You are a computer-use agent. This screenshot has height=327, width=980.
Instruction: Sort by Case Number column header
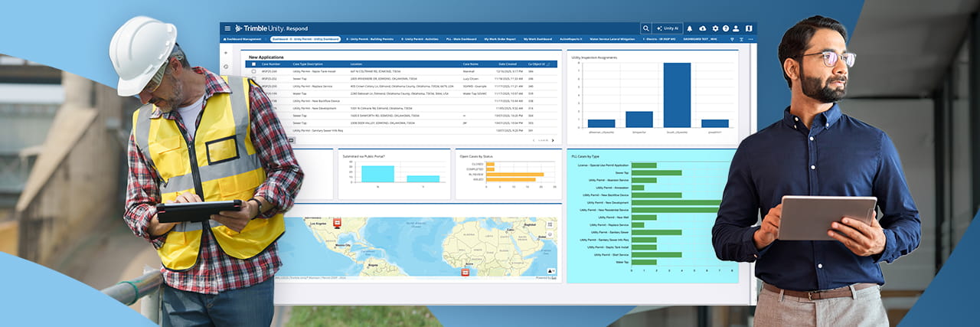coord(271,64)
